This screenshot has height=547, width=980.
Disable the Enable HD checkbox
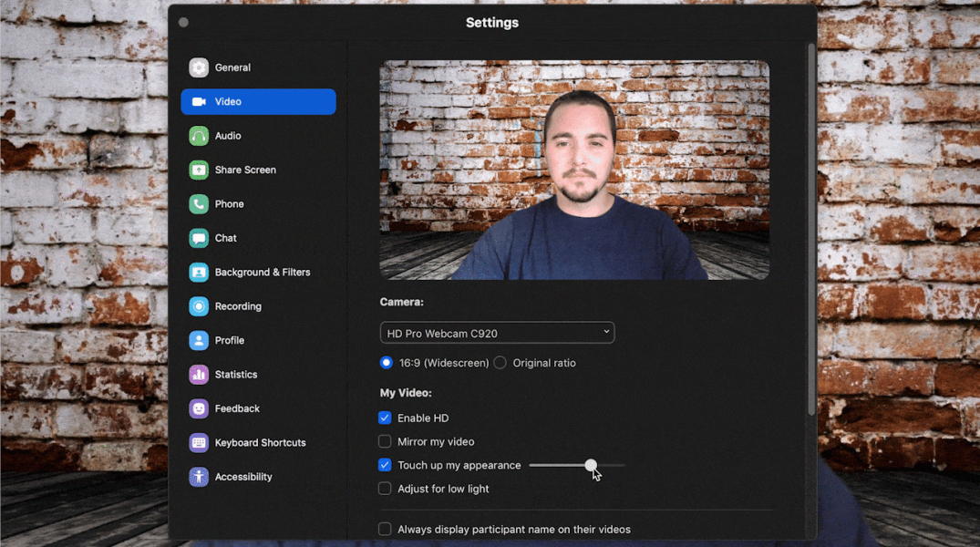[x=385, y=418]
